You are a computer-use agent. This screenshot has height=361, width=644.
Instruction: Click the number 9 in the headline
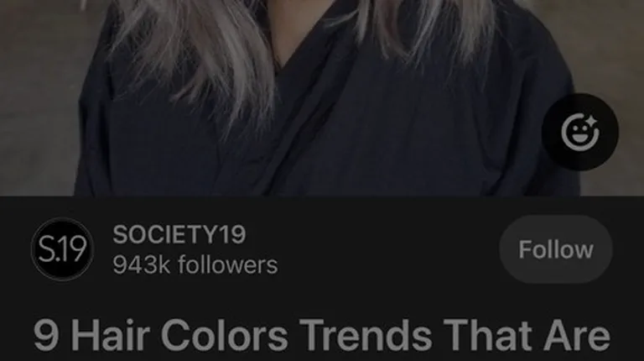46,336
